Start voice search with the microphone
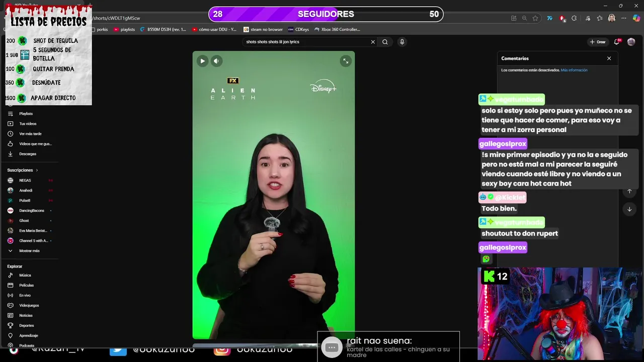 pos(401,42)
